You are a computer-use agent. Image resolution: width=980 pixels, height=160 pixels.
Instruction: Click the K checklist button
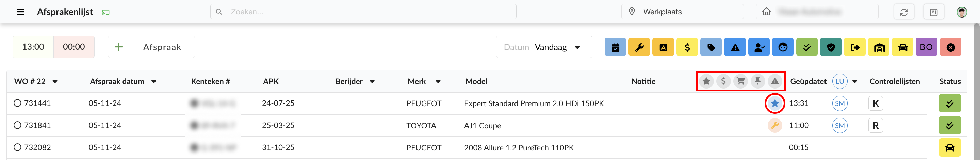tap(876, 103)
